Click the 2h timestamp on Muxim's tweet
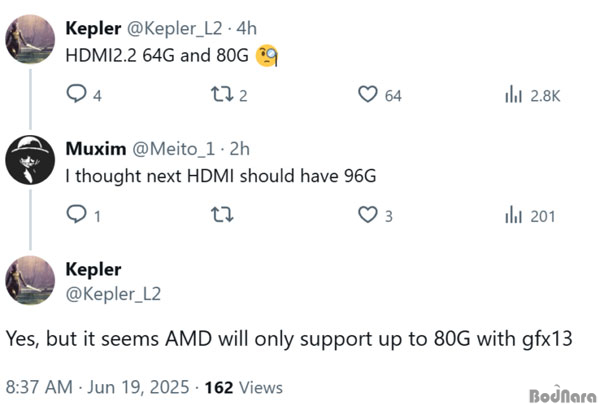The height and width of the screenshot is (406, 600). (240, 149)
